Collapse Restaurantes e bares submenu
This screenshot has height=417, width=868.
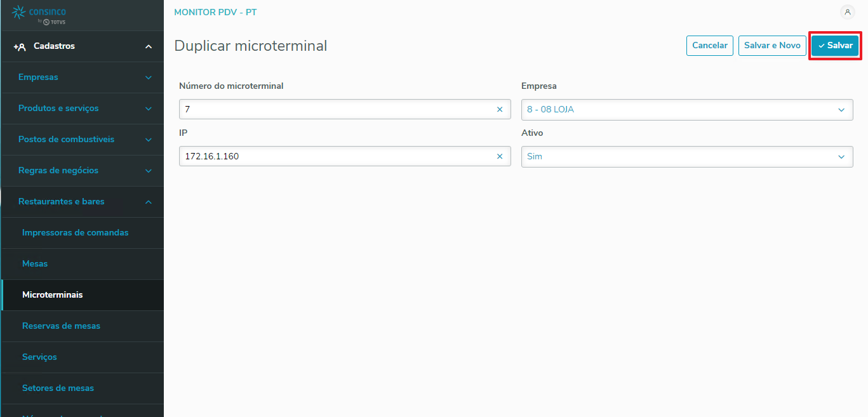149,202
